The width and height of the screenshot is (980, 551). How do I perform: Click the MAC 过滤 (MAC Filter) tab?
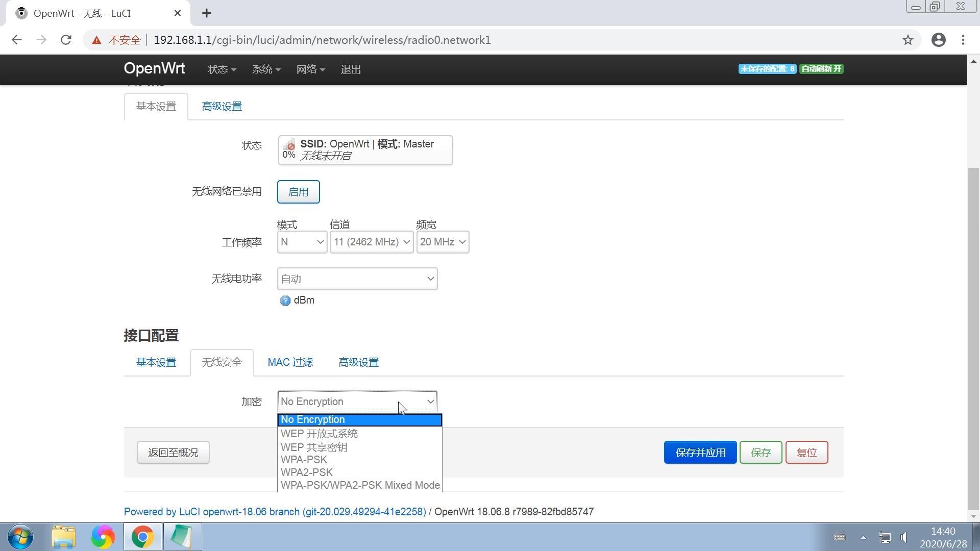tap(289, 362)
